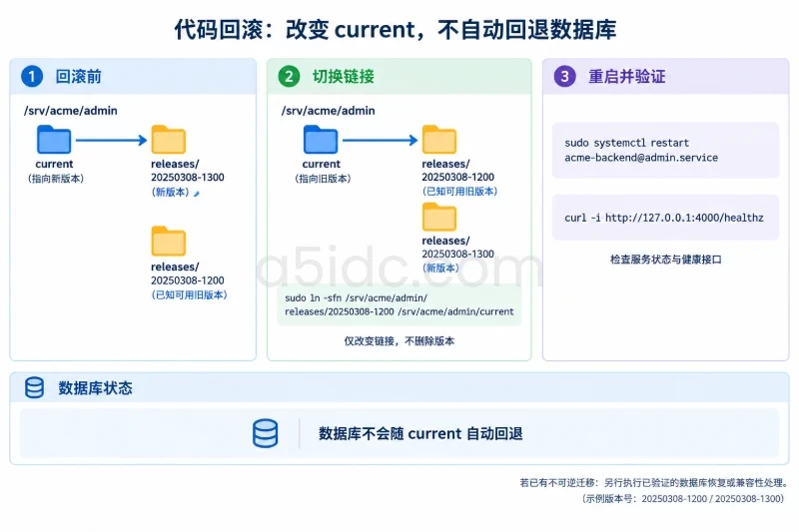799x532 pixels.
Task: Click the 检查服务状态与健康接口 caption
Action: coord(665,260)
